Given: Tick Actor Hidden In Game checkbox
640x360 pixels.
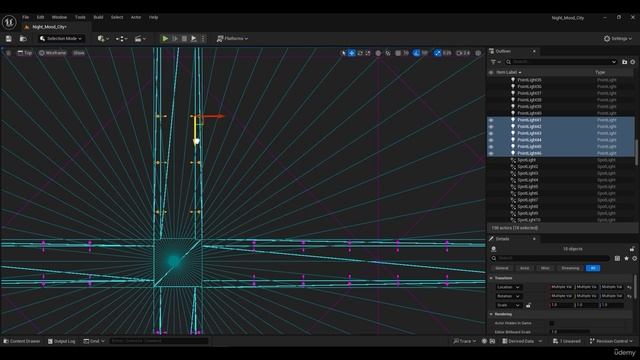Looking at the screenshot, I should [x=552, y=323].
